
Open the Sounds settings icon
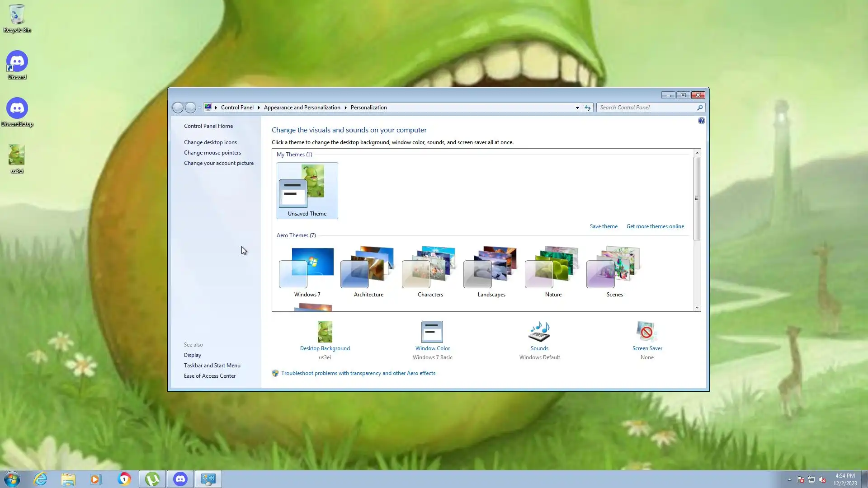(x=539, y=332)
